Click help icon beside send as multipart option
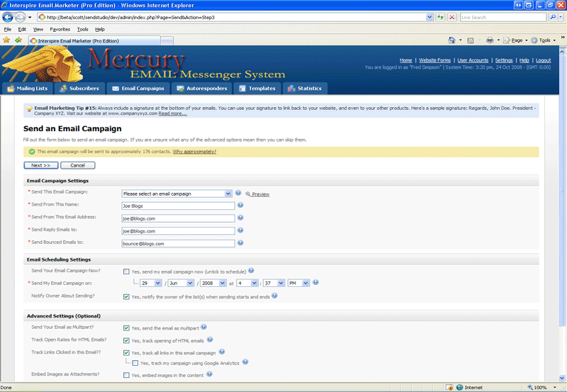This screenshot has height=392, width=567. point(204,327)
